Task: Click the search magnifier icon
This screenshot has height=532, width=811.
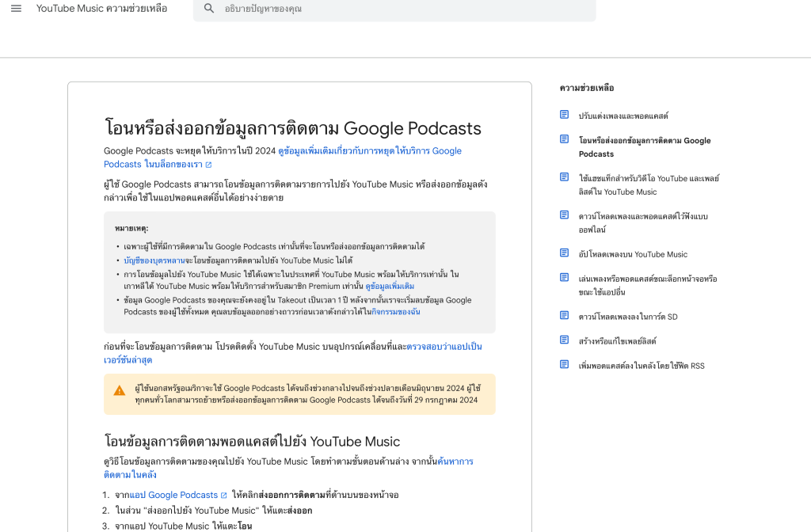Action: coord(209,9)
